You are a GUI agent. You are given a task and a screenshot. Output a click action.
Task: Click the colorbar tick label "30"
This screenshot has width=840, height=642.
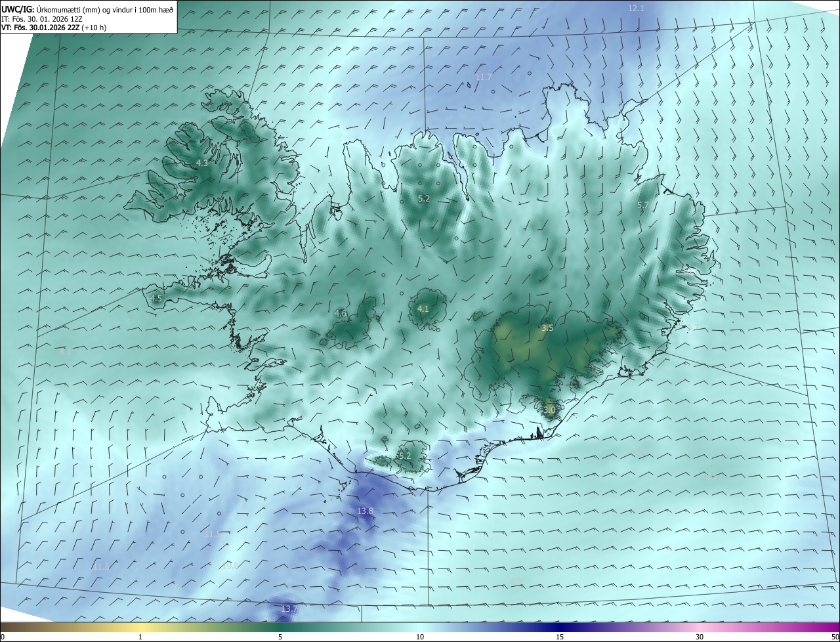click(700, 637)
